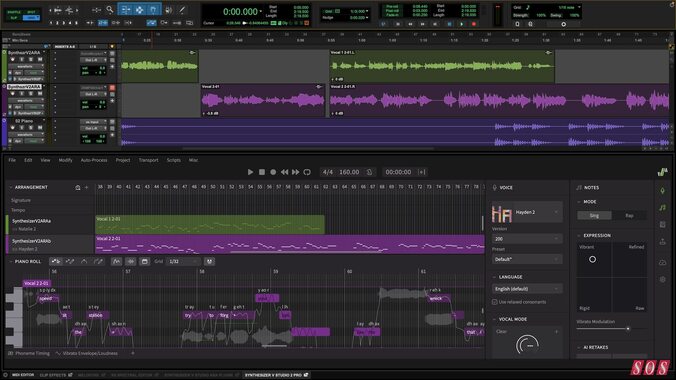Open the Version 200 dropdown
Viewport: 676px width, 380px height.
coord(527,239)
